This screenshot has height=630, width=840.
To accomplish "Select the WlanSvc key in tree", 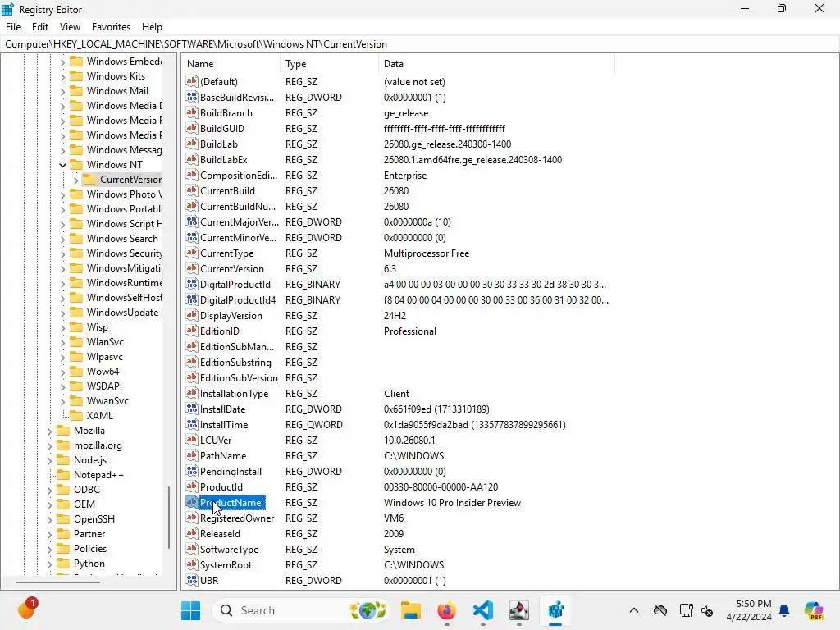I will tap(105, 342).
